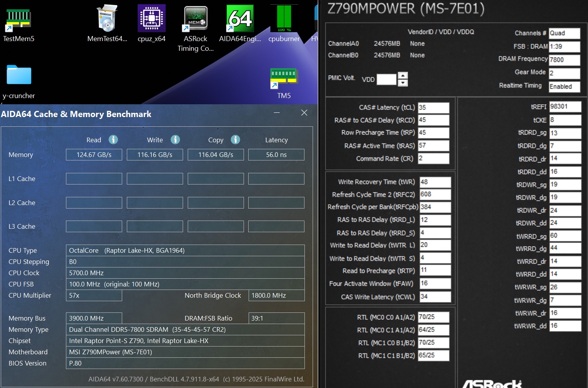The height and width of the screenshot is (388, 588).
Task: Select the BIOS Version value P.80
Action: [x=185, y=363]
